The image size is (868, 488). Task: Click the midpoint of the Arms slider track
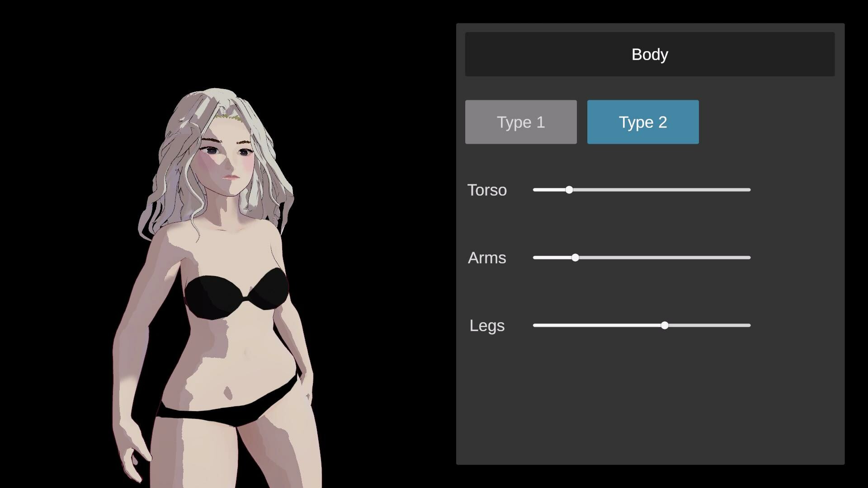click(642, 258)
